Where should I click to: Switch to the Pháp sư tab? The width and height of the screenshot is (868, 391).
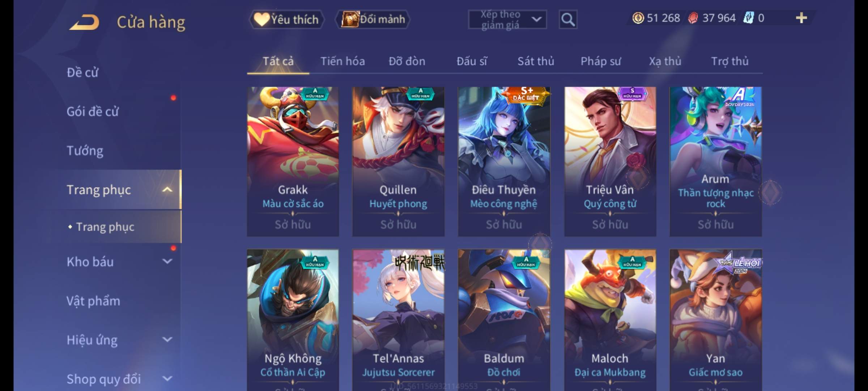click(x=601, y=62)
